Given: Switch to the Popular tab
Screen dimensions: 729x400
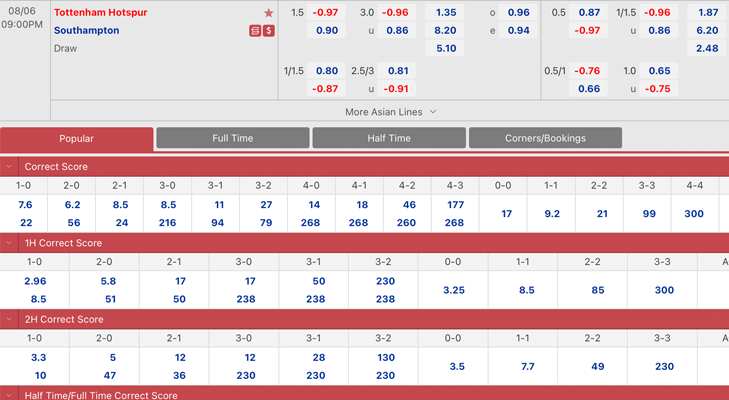Looking at the screenshot, I should tap(77, 139).
